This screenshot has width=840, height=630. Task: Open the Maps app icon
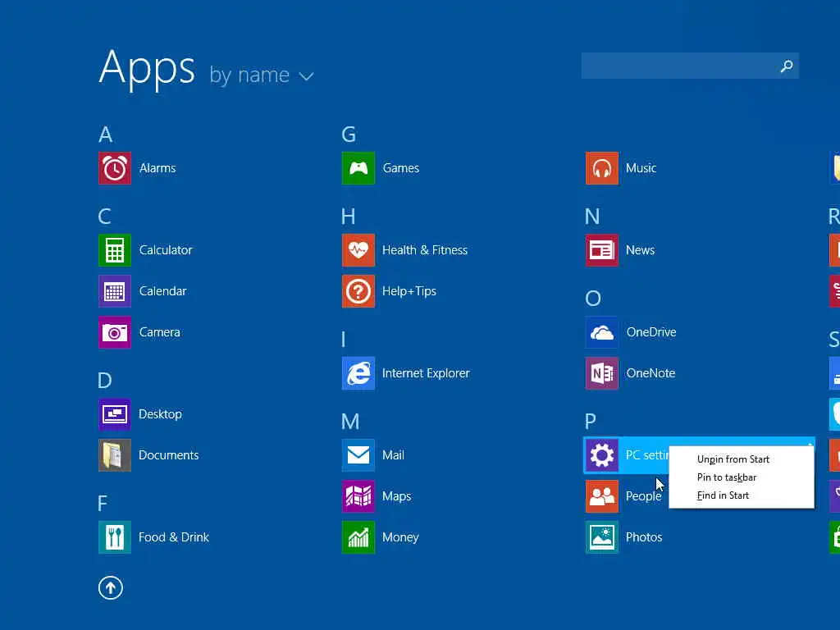coord(358,496)
